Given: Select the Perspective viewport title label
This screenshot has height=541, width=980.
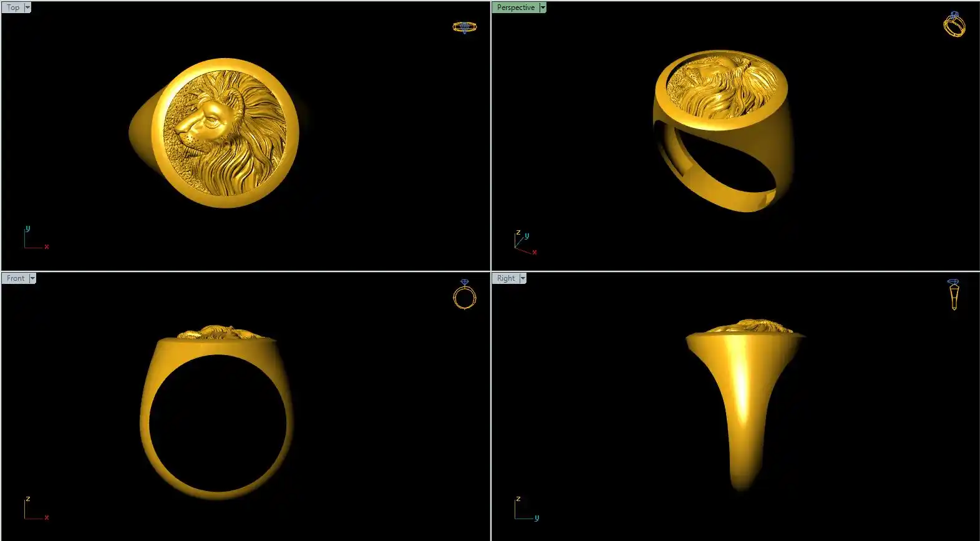Looking at the screenshot, I should (x=515, y=7).
